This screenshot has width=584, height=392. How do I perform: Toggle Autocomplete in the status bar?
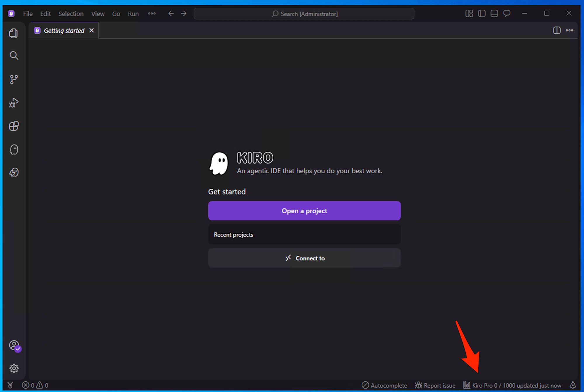click(384, 385)
